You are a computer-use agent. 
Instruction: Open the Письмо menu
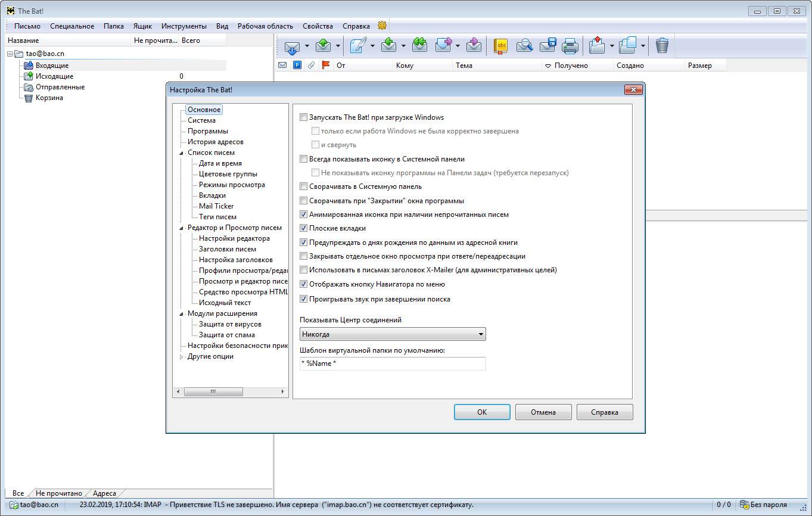click(x=27, y=26)
